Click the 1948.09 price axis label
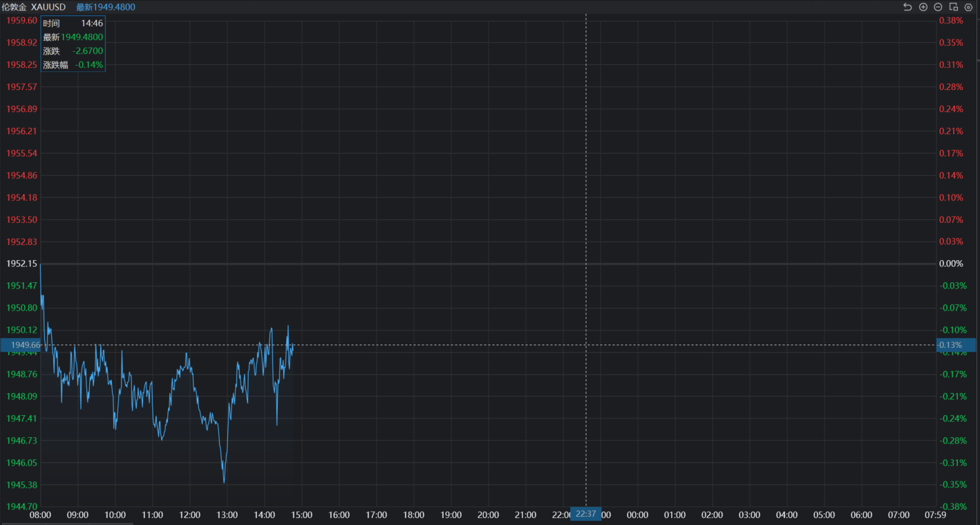Screen dimensions: 980x525 [21, 396]
